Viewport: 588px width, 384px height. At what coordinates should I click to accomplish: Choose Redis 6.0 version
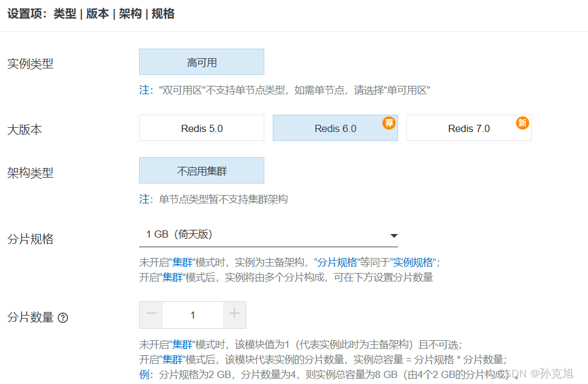pyautogui.click(x=335, y=128)
